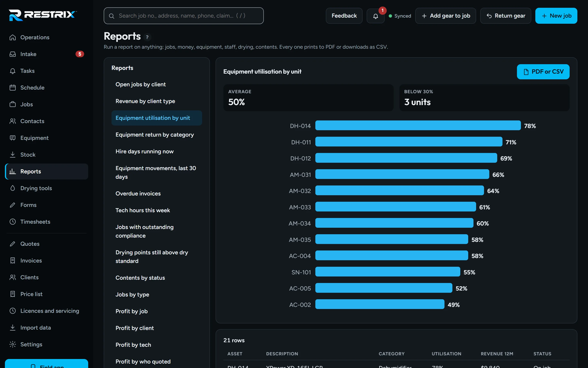The height and width of the screenshot is (368, 588).
Task: Select the Open jobs by client report
Action: 156,84
